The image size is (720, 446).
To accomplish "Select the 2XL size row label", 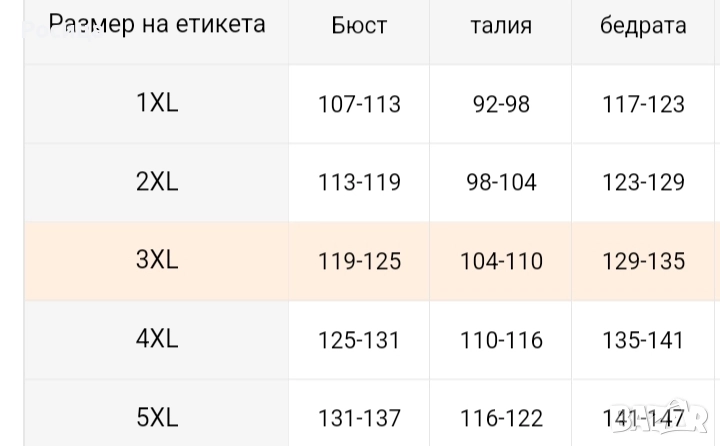I will [x=157, y=181].
